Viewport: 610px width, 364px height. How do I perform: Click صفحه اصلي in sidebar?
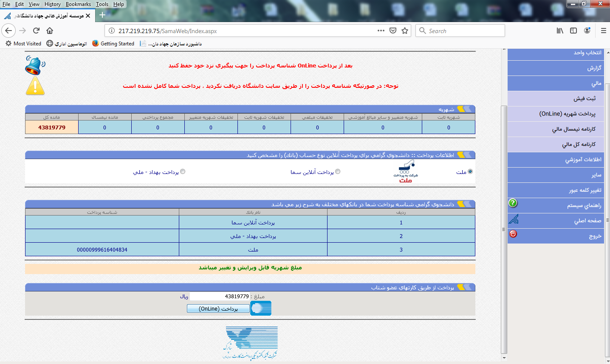point(555,221)
